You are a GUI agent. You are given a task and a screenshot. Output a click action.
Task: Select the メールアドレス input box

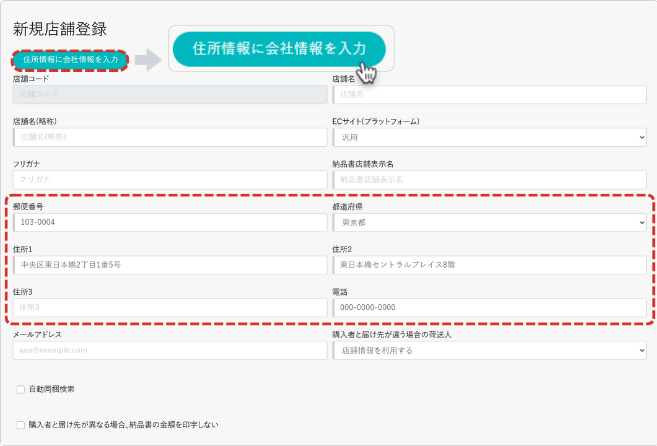[x=170, y=350]
